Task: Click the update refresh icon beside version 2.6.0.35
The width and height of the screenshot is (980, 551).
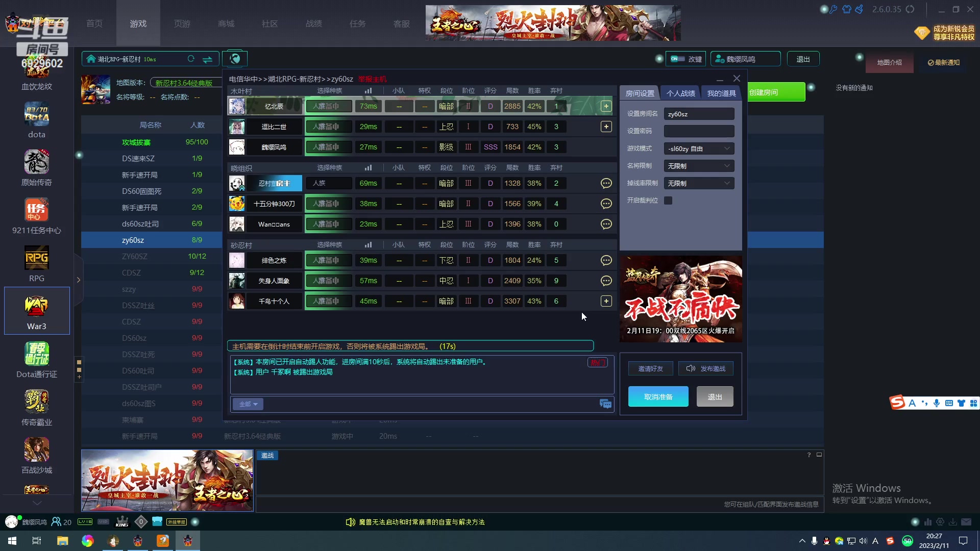Action: tap(910, 9)
